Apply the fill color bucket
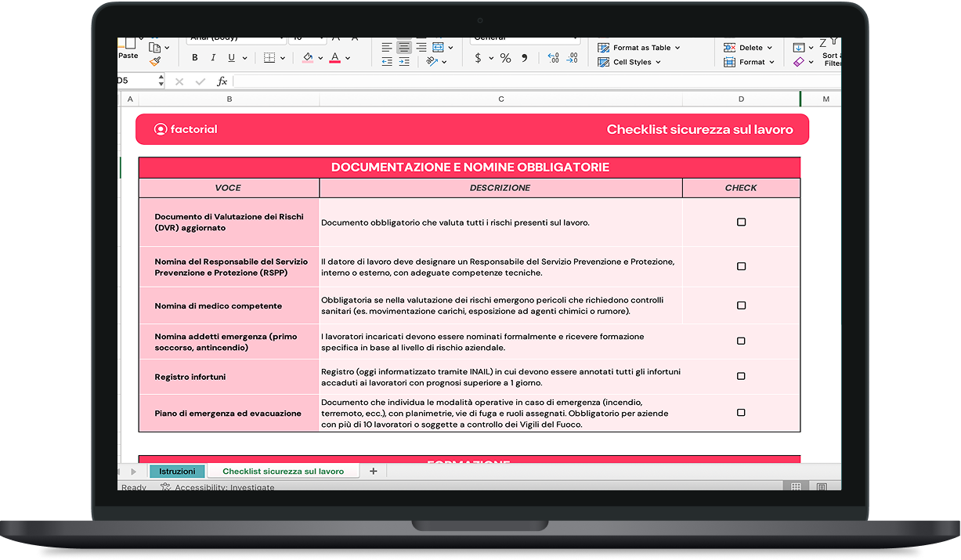This screenshot has width=961, height=560. coord(308,58)
